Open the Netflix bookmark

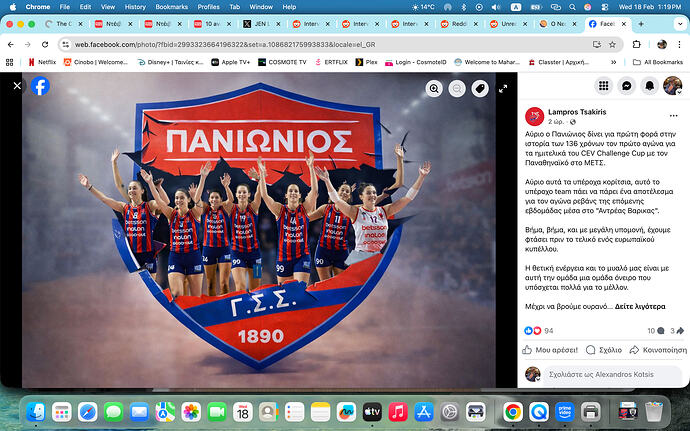[42, 63]
